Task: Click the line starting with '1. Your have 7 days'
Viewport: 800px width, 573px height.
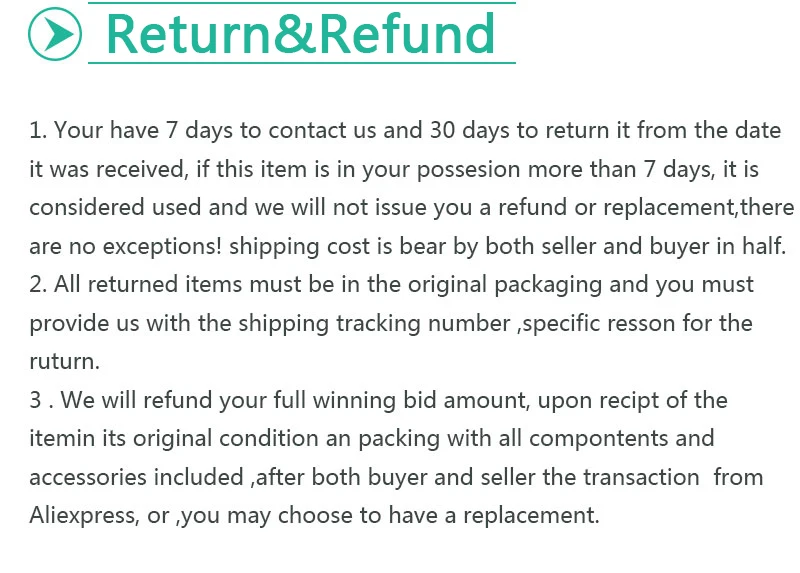Action: [x=405, y=131]
